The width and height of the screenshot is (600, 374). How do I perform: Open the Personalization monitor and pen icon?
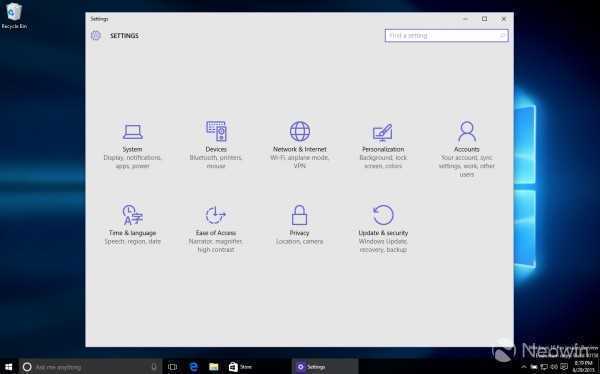pyautogui.click(x=383, y=132)
